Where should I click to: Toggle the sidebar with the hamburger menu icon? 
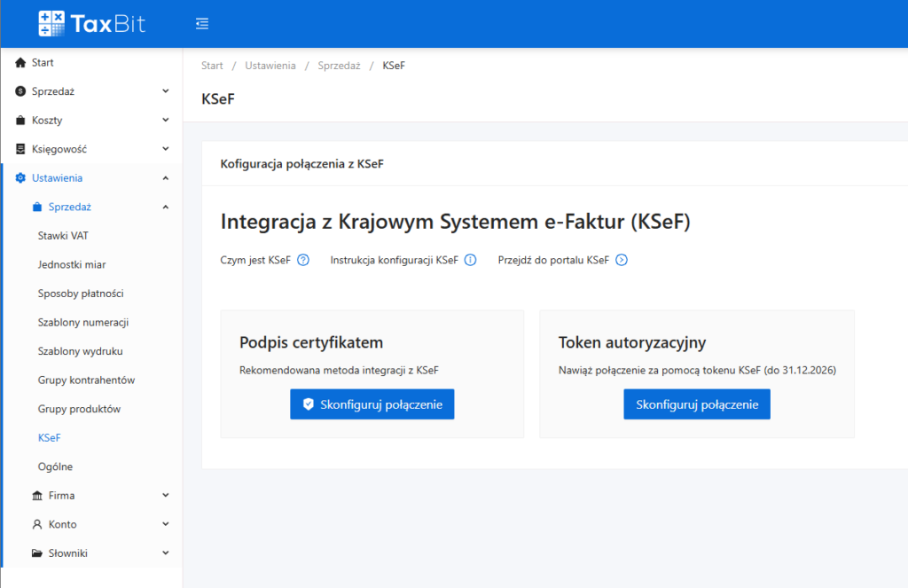202,24
